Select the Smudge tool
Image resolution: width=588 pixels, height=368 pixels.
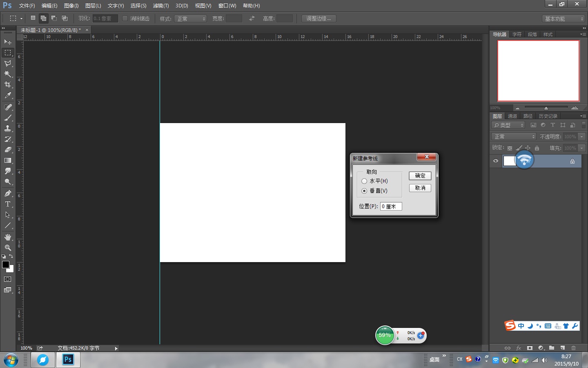point(8,171)
